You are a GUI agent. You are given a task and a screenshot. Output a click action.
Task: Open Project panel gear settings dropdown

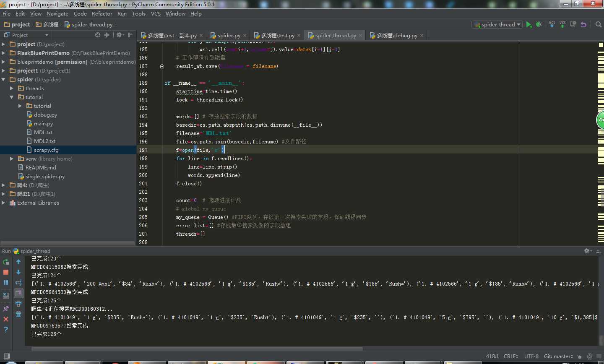pyautogui.click(x=120, y=35)
